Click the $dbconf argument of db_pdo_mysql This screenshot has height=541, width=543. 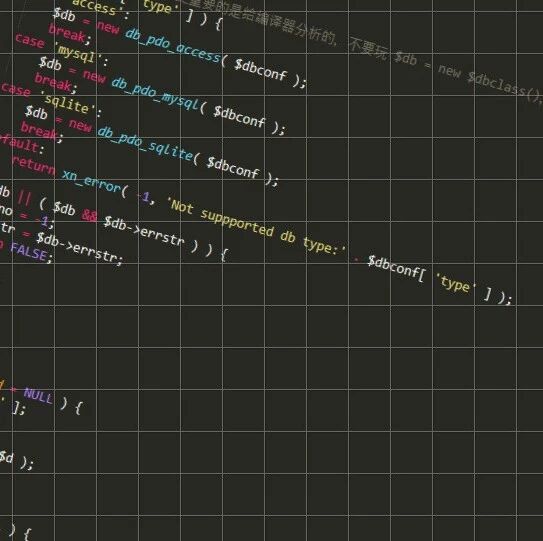click(x=240, y=116)
